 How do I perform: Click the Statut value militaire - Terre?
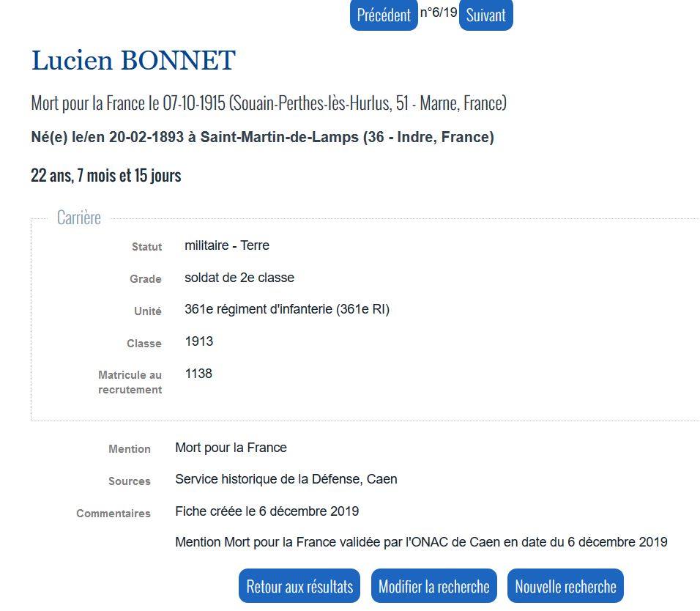coord(227,245)
